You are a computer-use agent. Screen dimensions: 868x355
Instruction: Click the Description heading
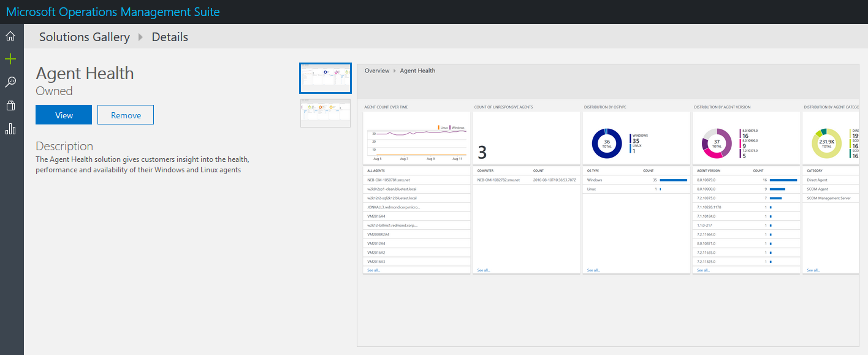click(x=64, y=146)
